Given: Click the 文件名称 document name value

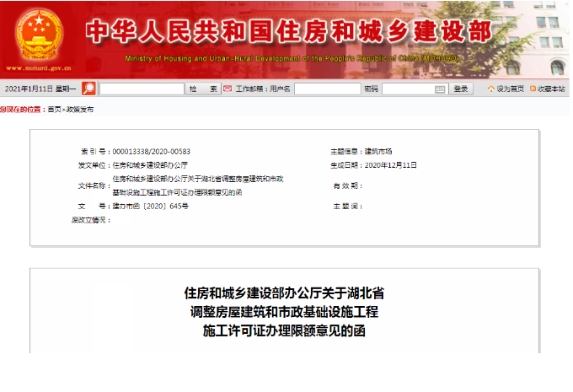Looking at the screenshot, I should [198, 185].
